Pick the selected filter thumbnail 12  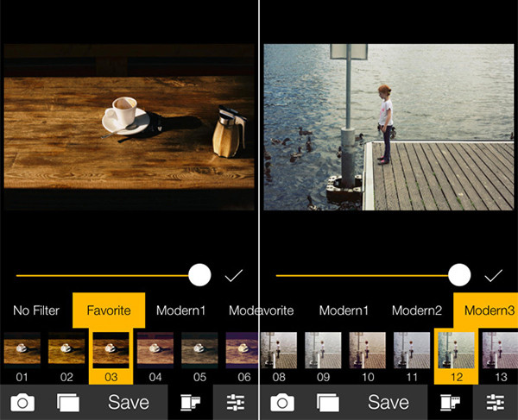coord(454,349)
